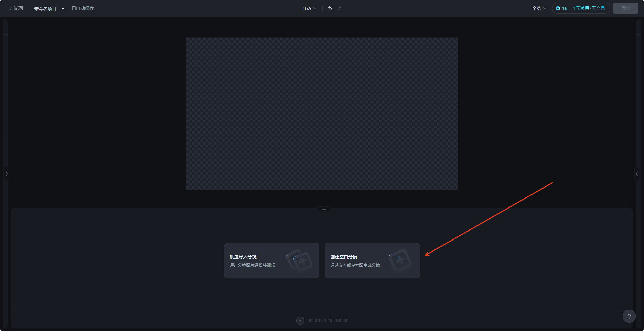Open the project name dropdown arrow
This screenshot has height=331, width=644.
63,8
